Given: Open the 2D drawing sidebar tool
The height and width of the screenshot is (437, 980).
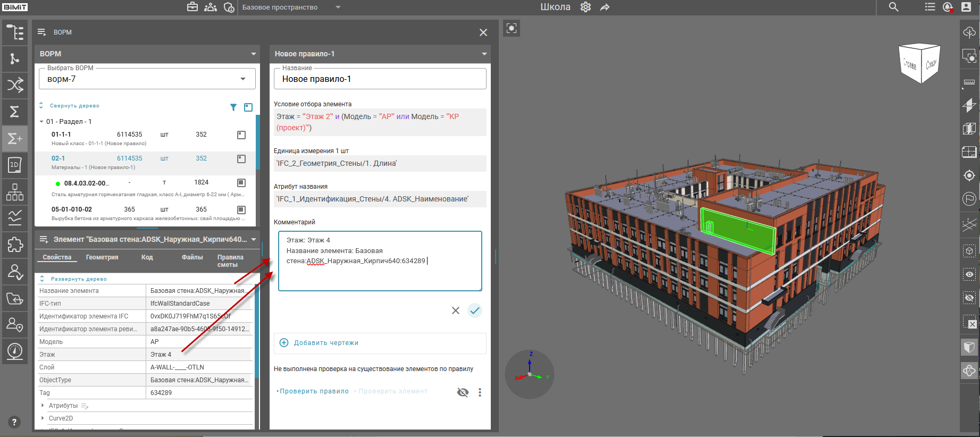Looking at the screenshot, I should [x=15, y=165].
